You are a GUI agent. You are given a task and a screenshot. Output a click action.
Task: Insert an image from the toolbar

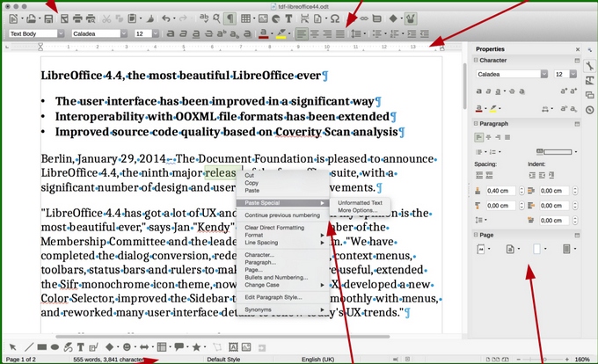pos(263,18)
